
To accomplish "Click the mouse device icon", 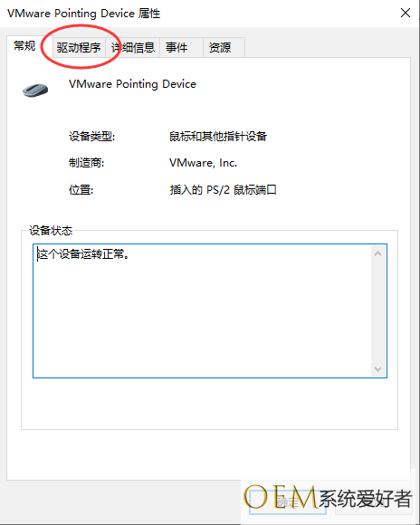I will click(35, 91).
